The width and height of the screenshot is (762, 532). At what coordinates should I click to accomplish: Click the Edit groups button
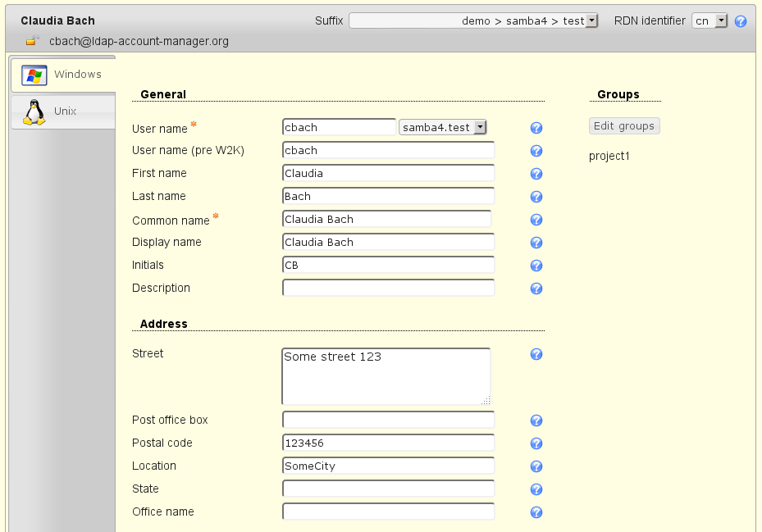click(624, 126)
